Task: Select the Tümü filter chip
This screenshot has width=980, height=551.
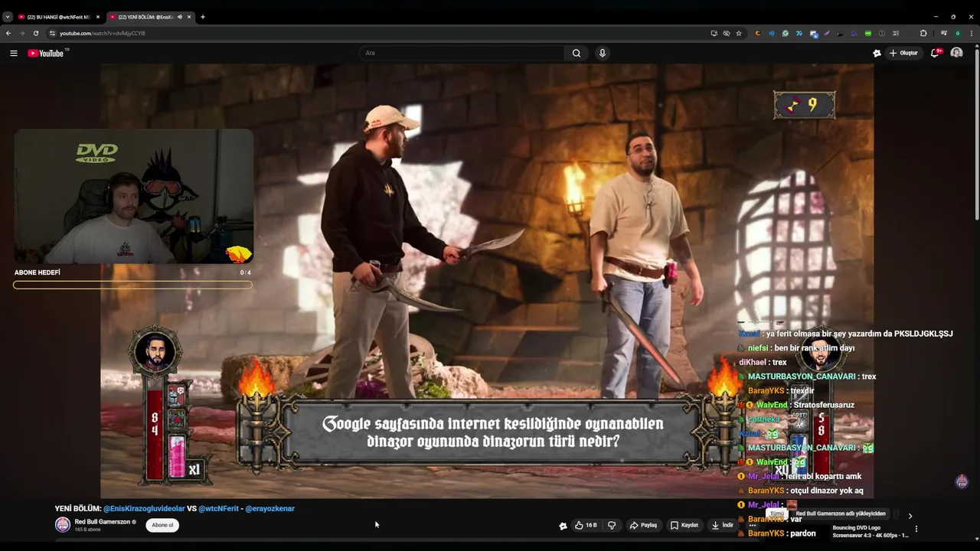Action: (x=776, y=514)
